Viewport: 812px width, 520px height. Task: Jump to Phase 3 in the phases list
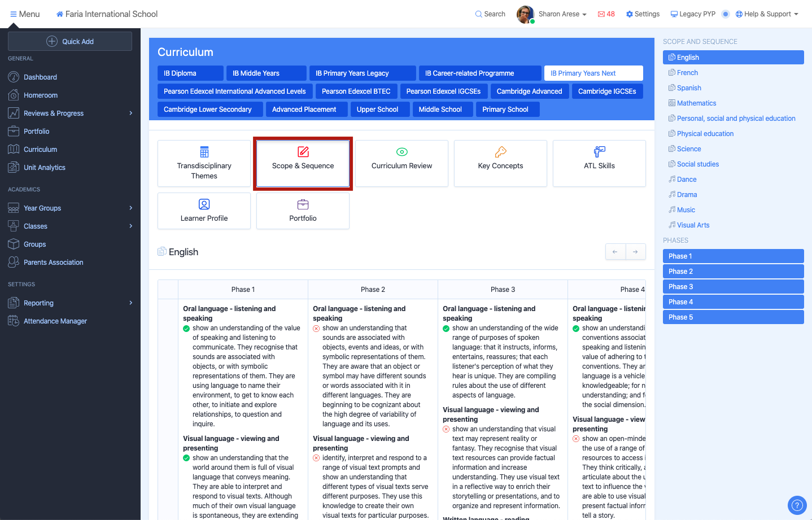[732, 287]
